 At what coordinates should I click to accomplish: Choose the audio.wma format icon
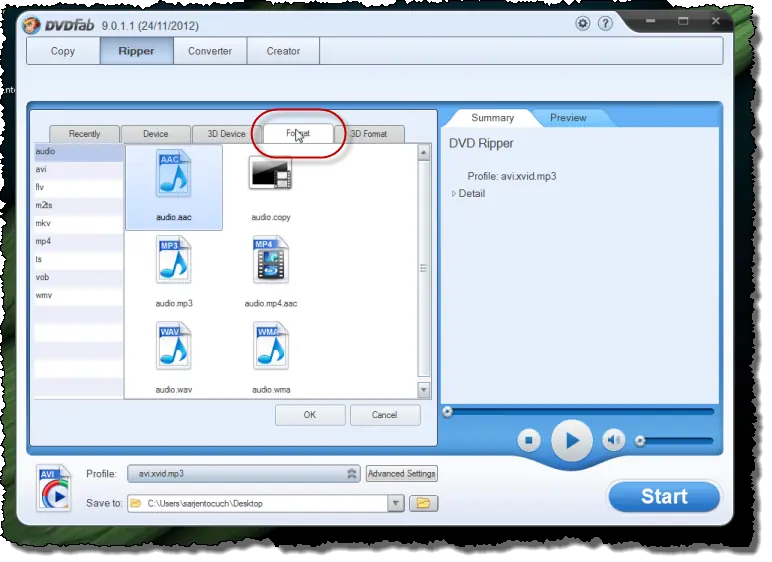click(270, 346)
